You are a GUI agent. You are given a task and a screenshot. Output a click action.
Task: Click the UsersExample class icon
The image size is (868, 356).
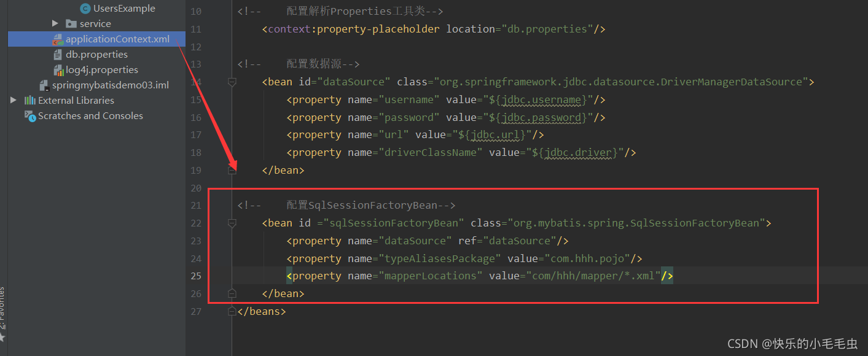pyautogui.click(x=85, y=9)
